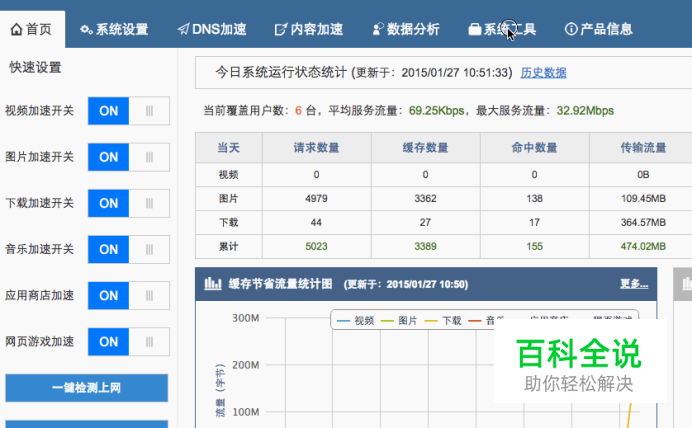Click the 当天 column header
Screen dimensions: 692x428
[x=229, y=148]
